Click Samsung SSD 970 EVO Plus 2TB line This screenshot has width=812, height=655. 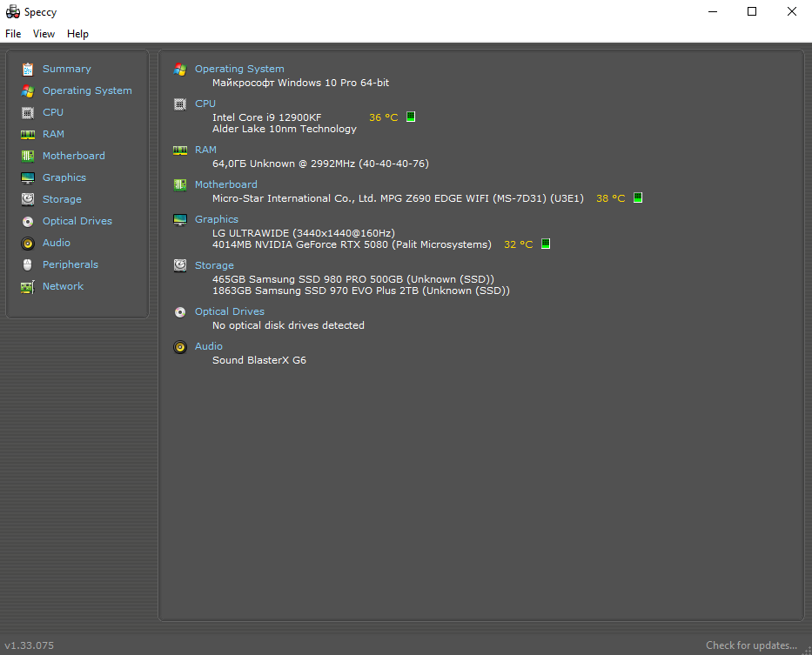[361, 291]
